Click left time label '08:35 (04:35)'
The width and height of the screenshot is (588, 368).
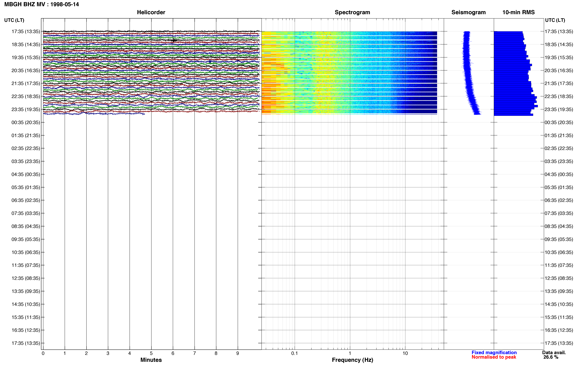pos(26,226)
